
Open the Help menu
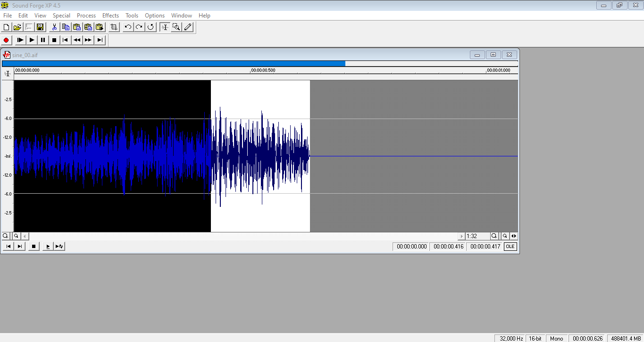[x=205, y=16]
